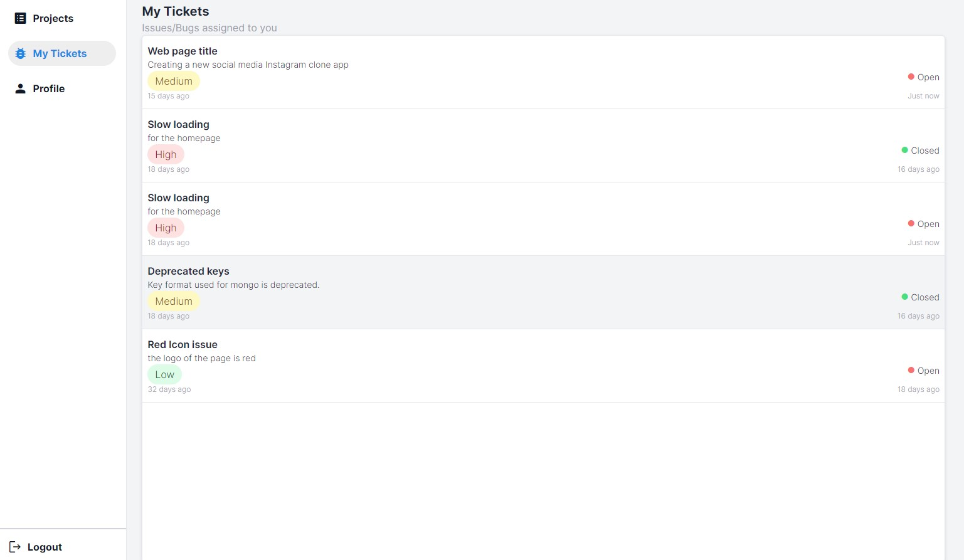964x560 pixels.
Task: Click the Projects list icon in sidebar
Action: pyautogui.click(x=20, y=18)
